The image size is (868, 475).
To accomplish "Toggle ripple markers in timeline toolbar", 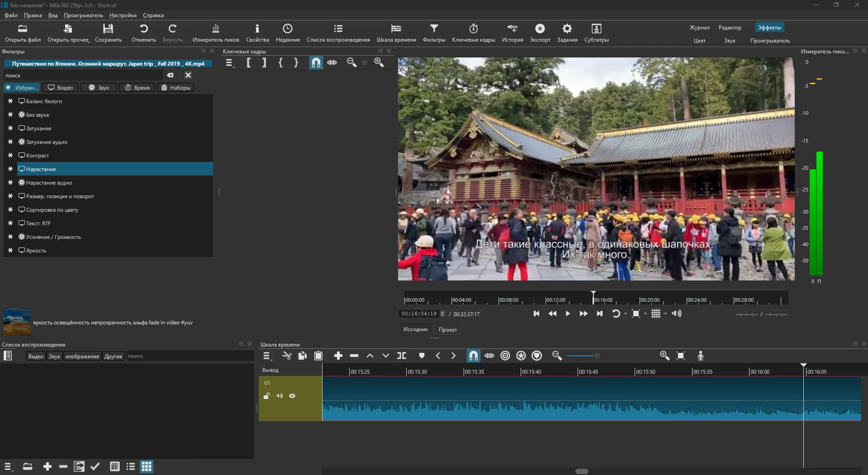I will pos(537,356).
